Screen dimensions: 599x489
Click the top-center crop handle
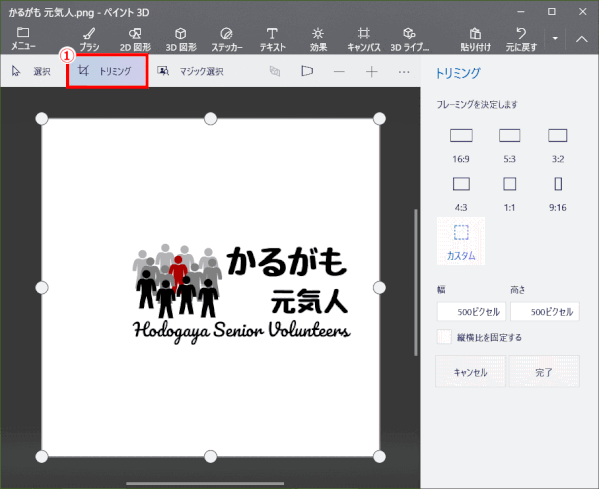click(x=210, y=119)
